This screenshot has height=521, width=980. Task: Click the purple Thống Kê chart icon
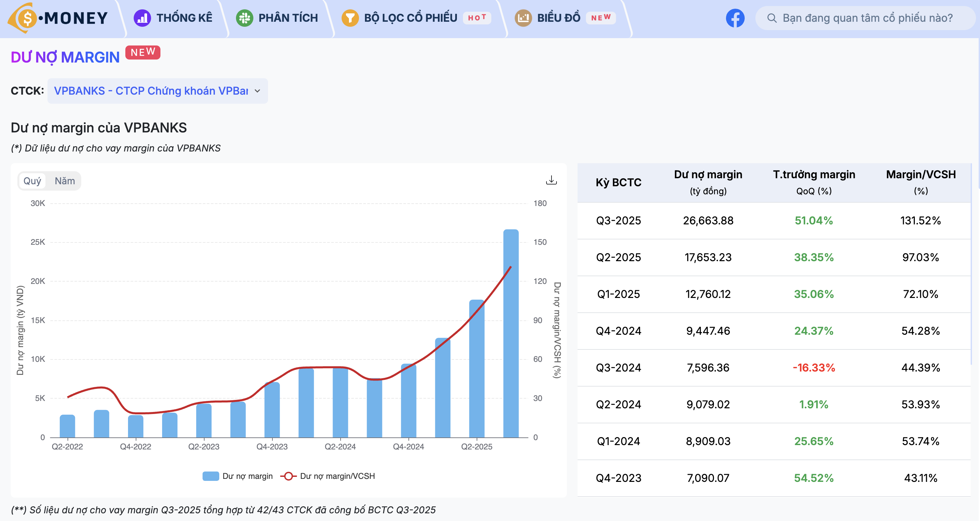pos(142,18)
